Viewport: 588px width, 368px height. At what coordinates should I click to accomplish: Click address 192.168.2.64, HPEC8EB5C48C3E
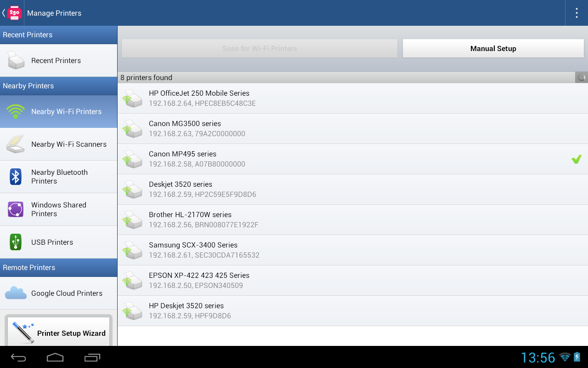(202, 103)
